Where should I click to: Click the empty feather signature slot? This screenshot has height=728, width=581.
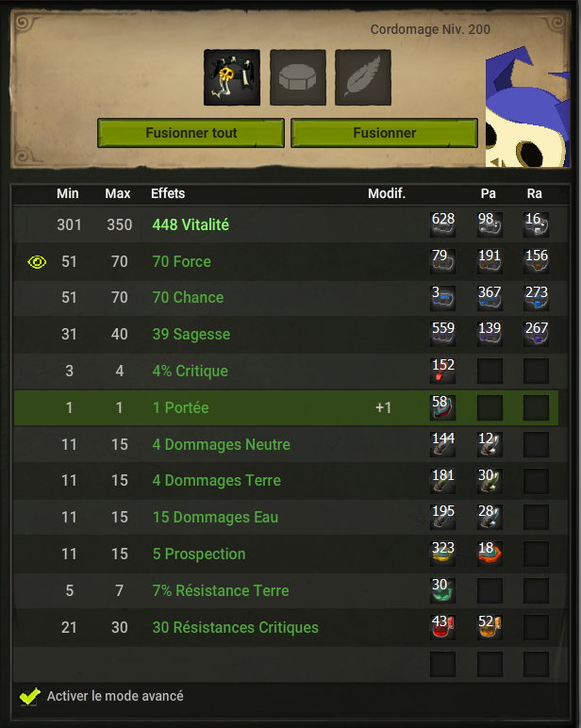click(x=363, y=77)
